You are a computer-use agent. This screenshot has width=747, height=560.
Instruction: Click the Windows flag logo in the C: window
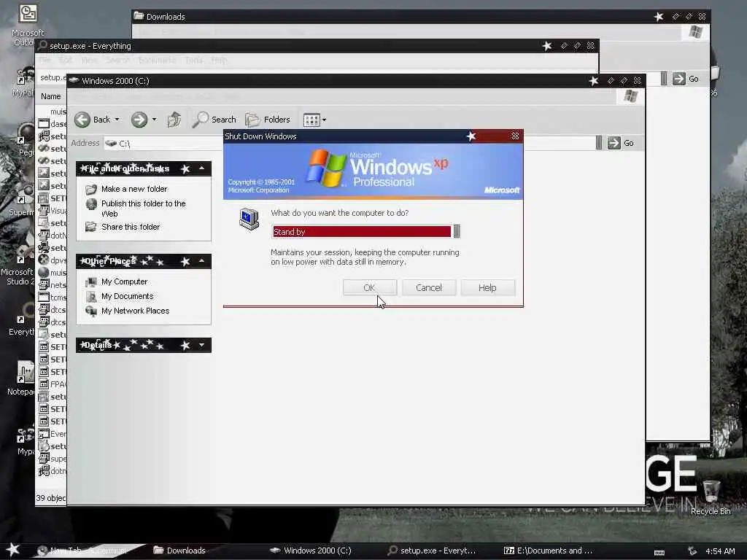tap(631, 96)
